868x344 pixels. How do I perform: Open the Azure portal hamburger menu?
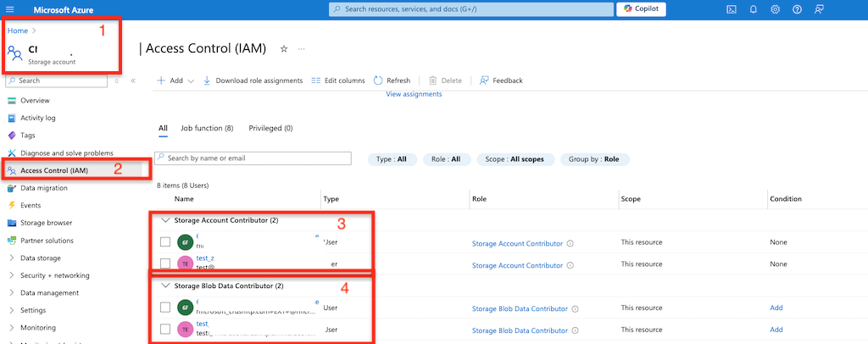coord(10,10)
